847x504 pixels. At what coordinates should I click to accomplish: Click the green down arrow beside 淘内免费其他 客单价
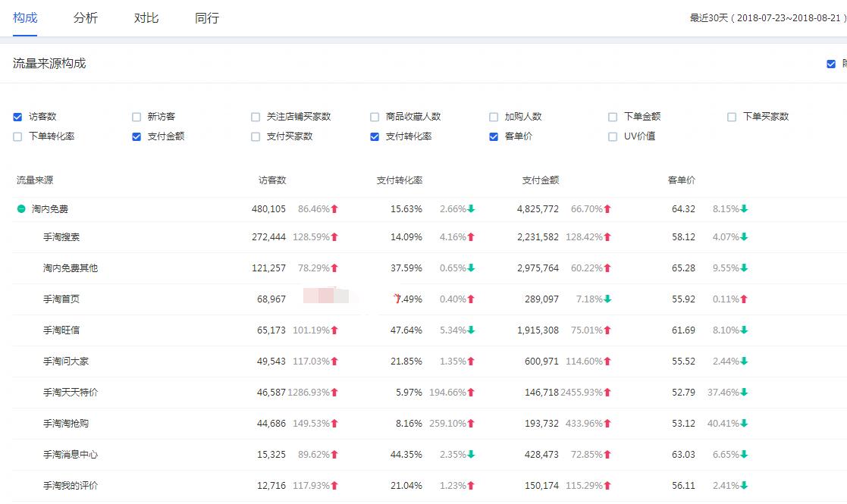[745, 268]
